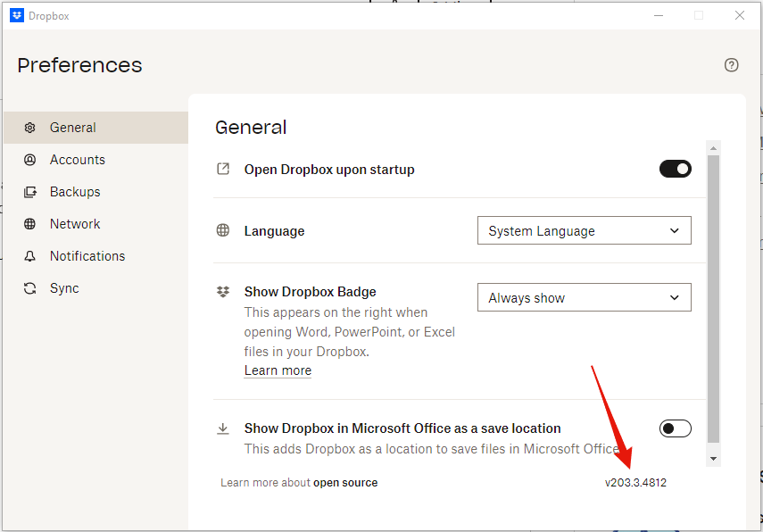Click the version number v203.3.4812 text
763x532 pixels.
[635, 483]
